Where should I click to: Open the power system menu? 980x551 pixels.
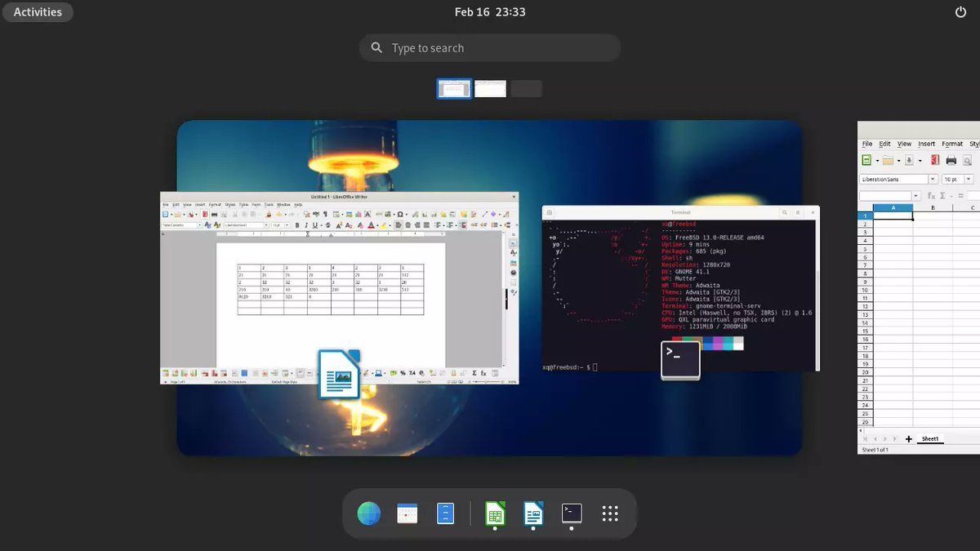tap(960, 12)
